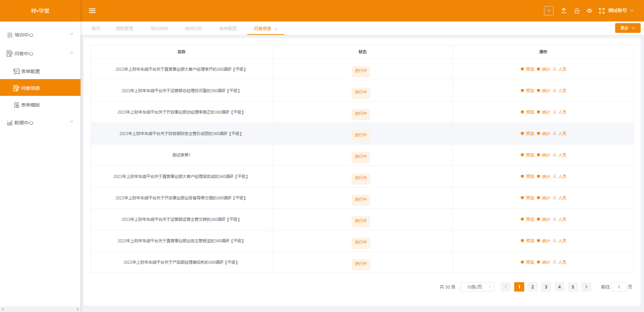Viewport: 644px width, 312px height.
Task: Go to page 5
Action: pyautogui.click(x=573, y=287)
